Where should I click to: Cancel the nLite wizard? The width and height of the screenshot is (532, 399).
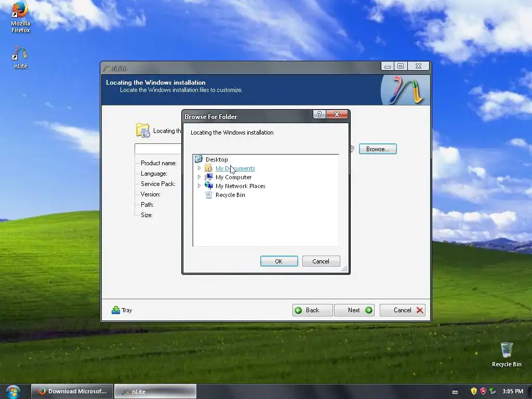403,310
